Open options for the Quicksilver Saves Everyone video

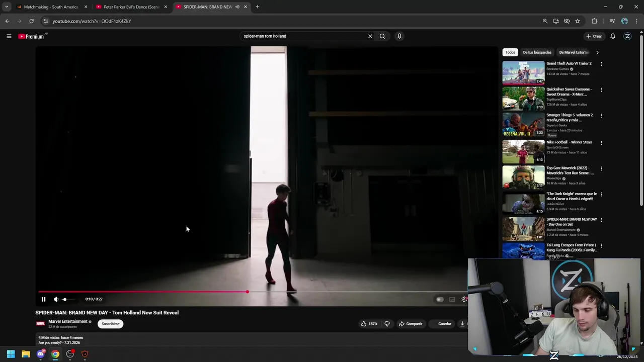601,90
